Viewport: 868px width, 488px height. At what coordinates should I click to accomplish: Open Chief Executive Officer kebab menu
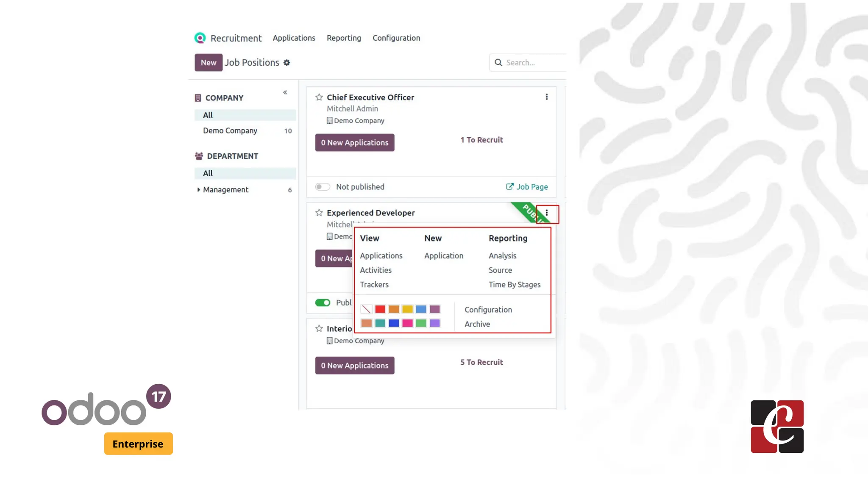[547, 97]
